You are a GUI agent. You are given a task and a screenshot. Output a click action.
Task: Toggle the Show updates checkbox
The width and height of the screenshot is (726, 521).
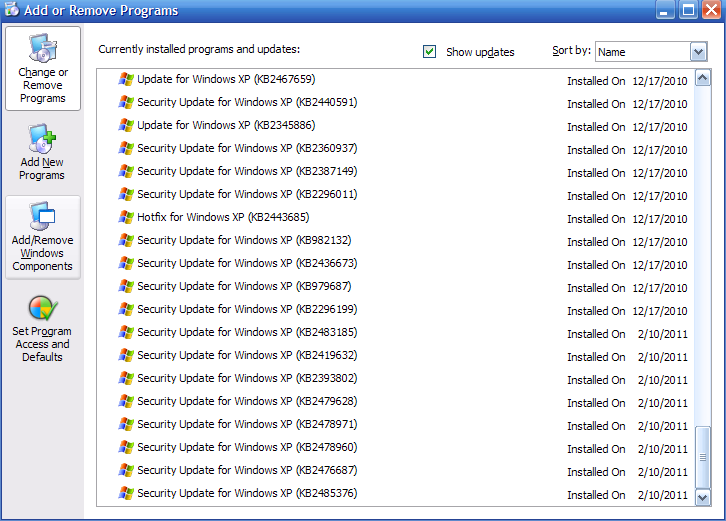click(x=429, y=51)
